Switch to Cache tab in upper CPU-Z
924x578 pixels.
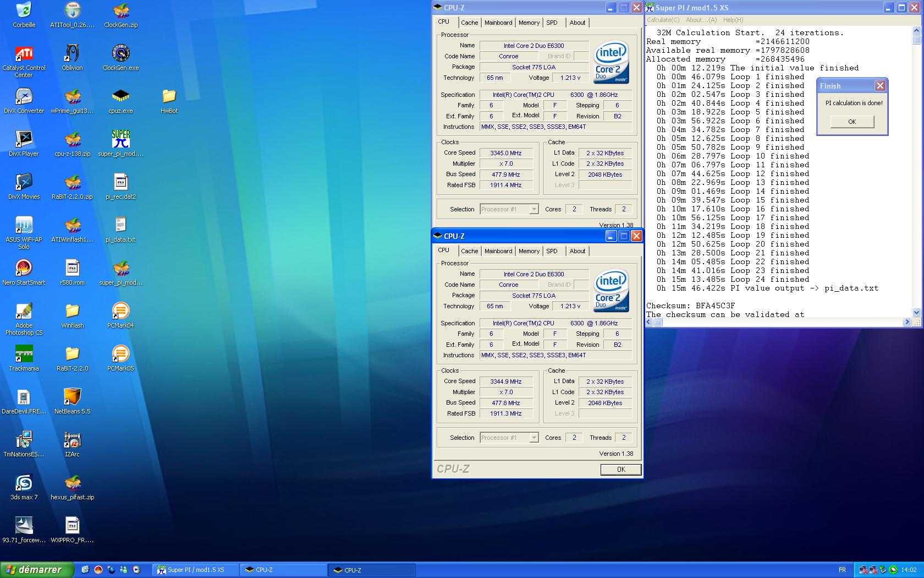tap(469, 23)
